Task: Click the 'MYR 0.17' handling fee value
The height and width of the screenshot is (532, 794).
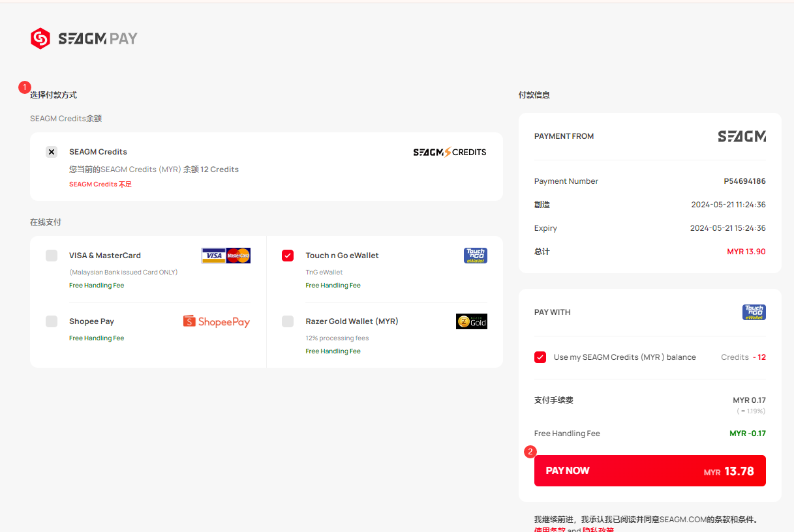Action: (749, 400)
